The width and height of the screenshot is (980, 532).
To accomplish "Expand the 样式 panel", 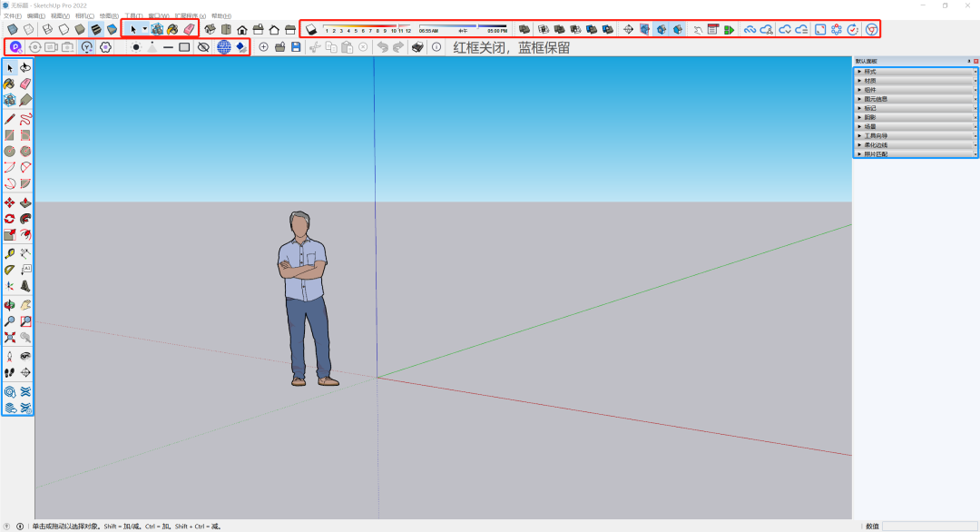I will click(916, 72).
